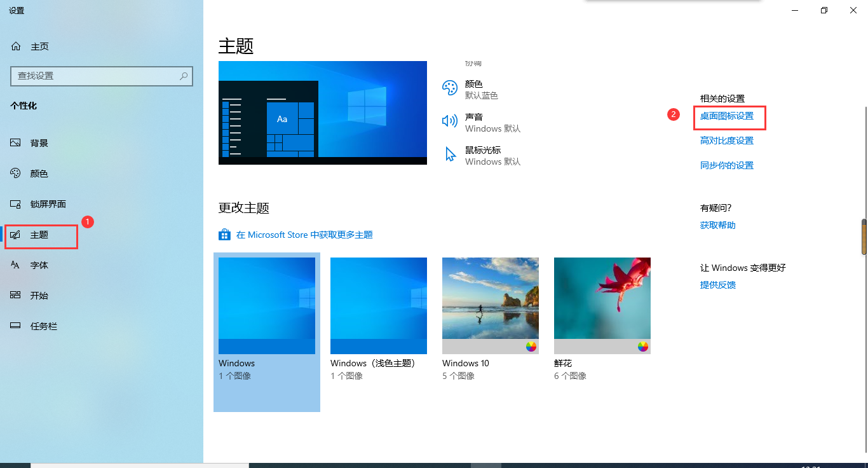The height and width of the screenshot is (468, 868).
Task: Click the 更改主题 heading
Action: coord(244,208)
